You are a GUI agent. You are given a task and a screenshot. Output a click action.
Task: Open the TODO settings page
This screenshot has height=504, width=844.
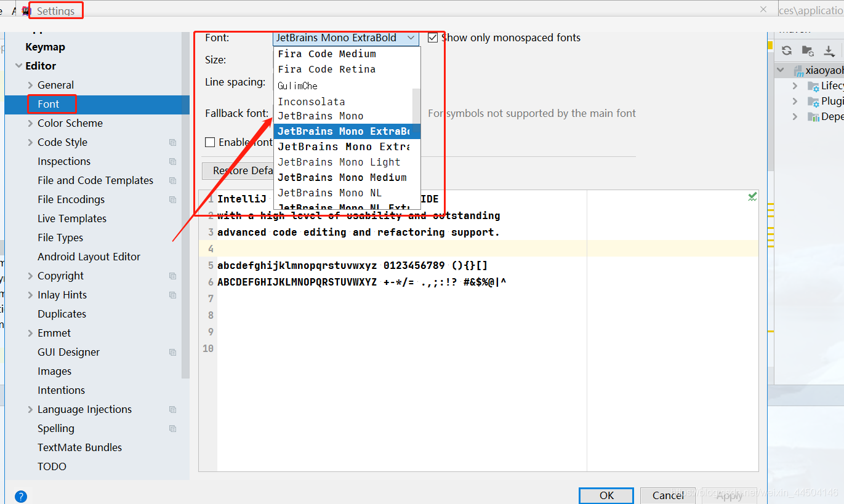tap(52, 466)
